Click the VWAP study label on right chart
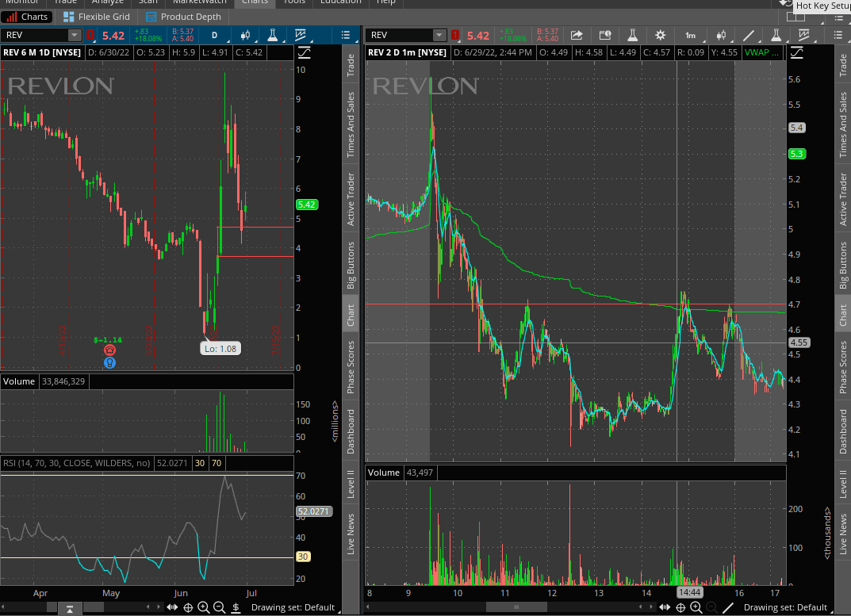Screen dimensions: 851x616 (761, 52)
